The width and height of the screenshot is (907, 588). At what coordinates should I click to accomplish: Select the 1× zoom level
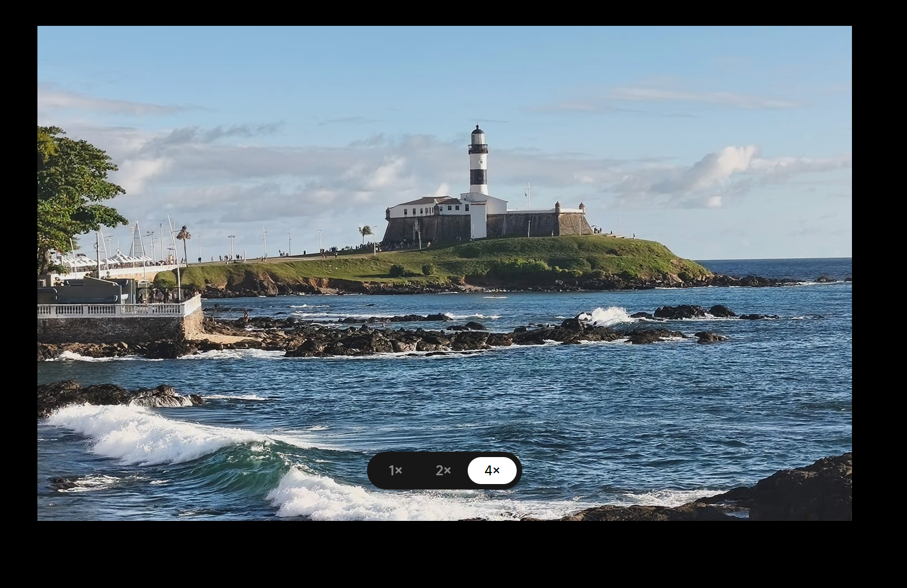(x=396, y=470)
